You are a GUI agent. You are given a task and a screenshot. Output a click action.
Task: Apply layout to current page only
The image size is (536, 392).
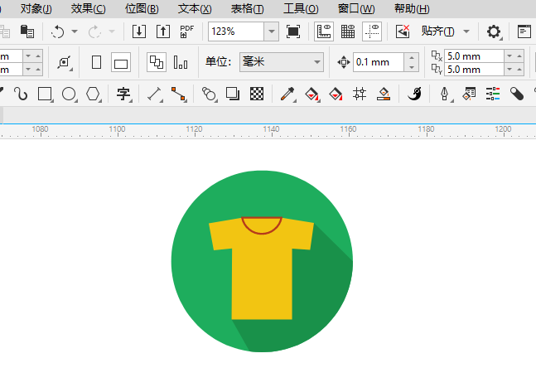coord(181,62)
